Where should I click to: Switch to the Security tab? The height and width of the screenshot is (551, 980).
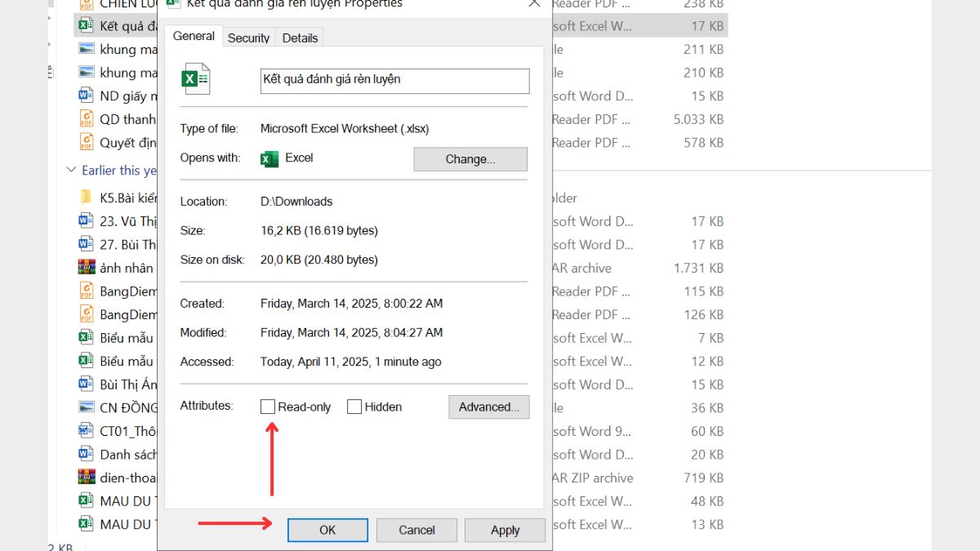(248, 38)
